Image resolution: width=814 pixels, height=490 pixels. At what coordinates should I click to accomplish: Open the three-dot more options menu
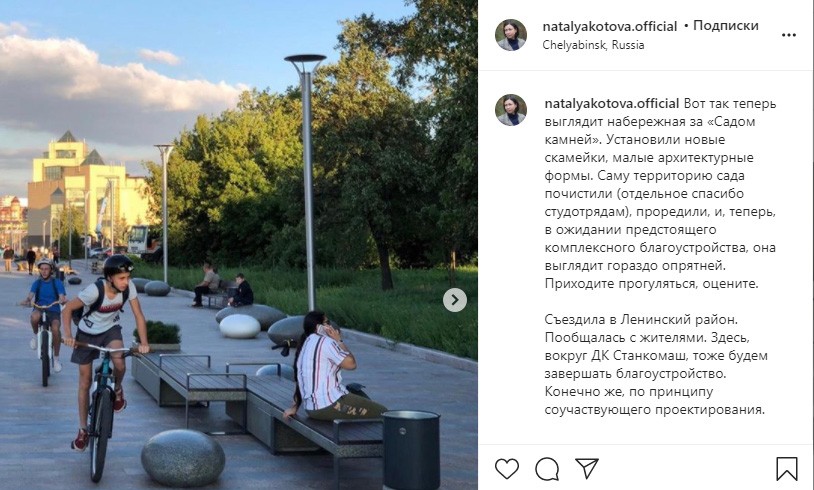[x=789, y=35]
